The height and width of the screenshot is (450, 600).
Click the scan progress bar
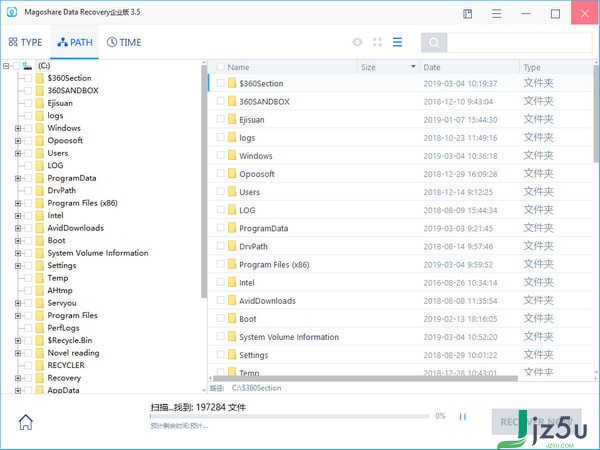coord(290,416)
